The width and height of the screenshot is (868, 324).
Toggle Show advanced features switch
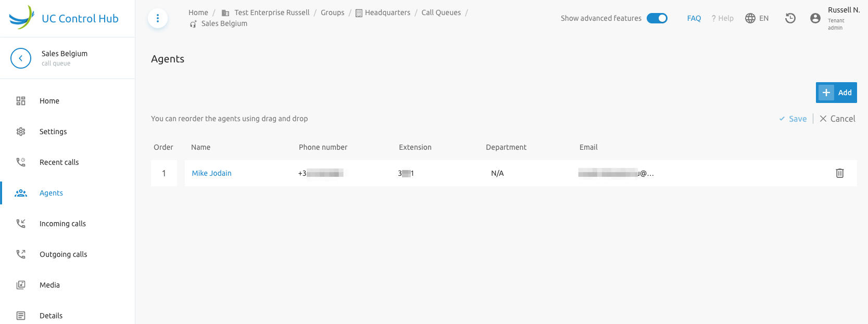coord(657,18)
